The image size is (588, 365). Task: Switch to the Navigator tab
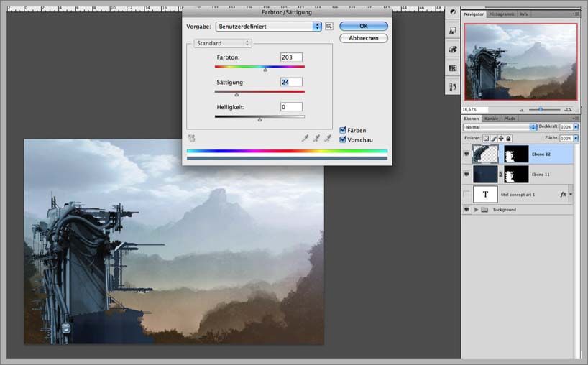(x=474, y=14)
